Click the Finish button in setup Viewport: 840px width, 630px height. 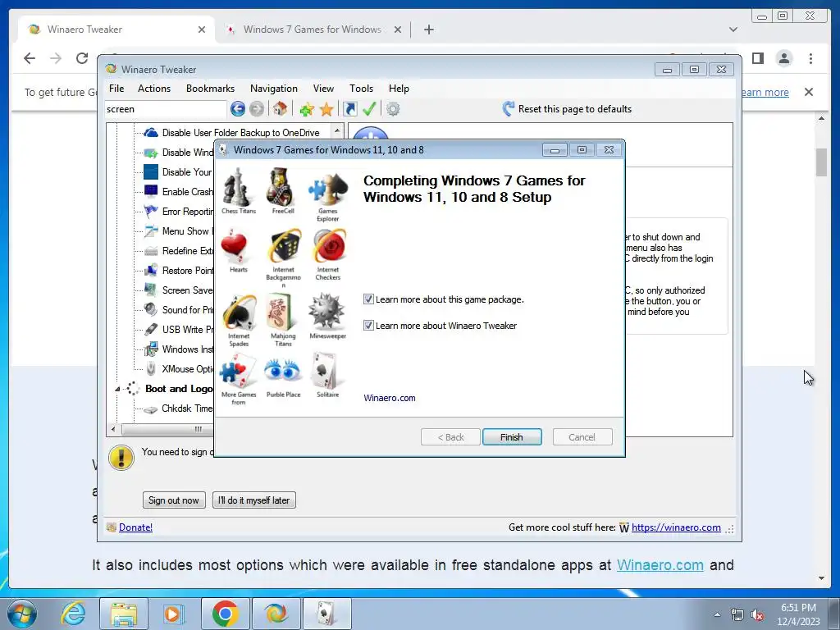click(x=512, y=437)
